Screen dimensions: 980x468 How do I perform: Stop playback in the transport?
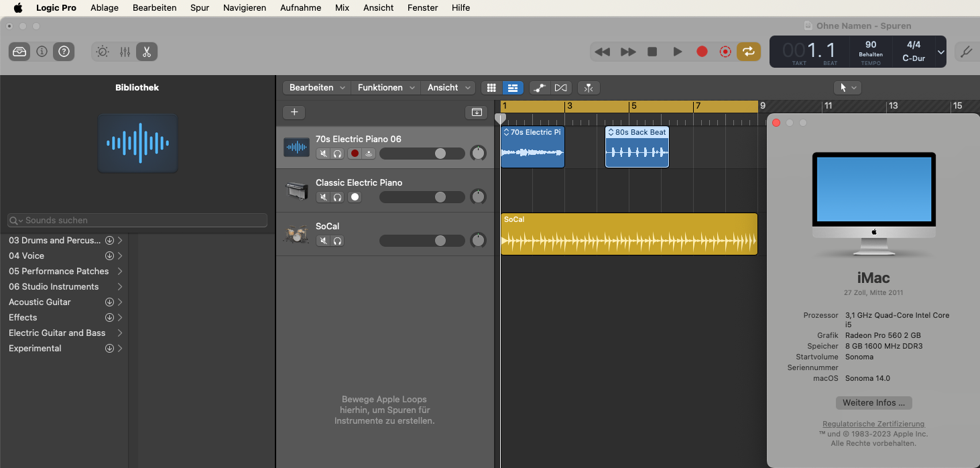(652, 52)
